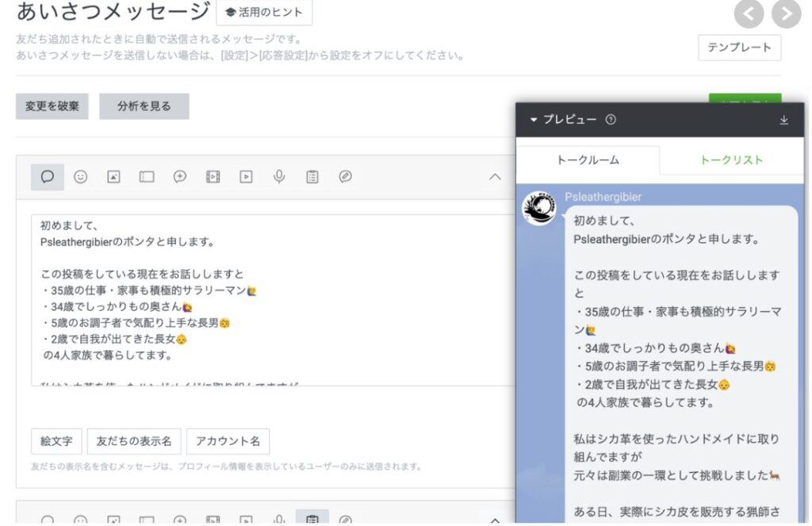Select the voice message microphone icon
Viewport: 812px width, 526px height.
[x=279, y=177]
